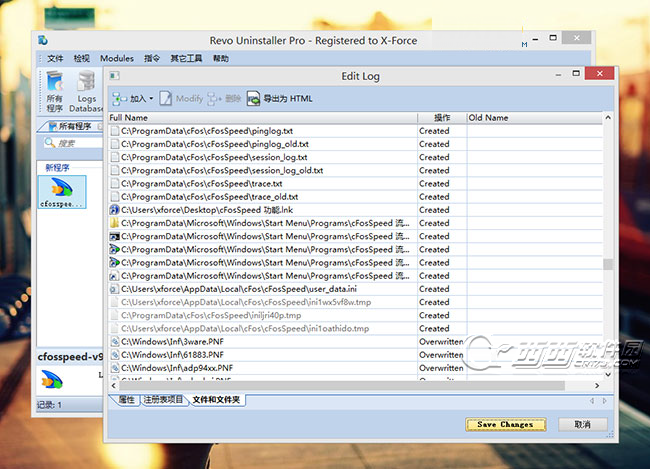
Task: Switch to the 文件和文件夹 tab
Action: (x=216, y=400)
